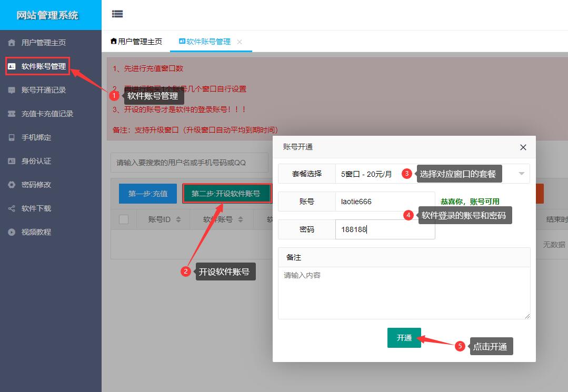Click the green 开通 button
The image size is (568, 392).
(x=404, y=338)
